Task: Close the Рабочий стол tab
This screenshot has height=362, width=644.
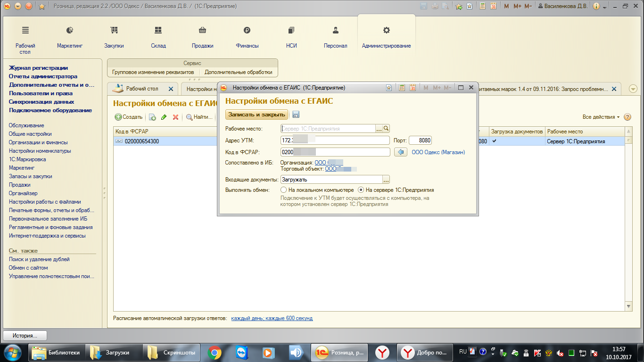Action: [x=171, y=89]
